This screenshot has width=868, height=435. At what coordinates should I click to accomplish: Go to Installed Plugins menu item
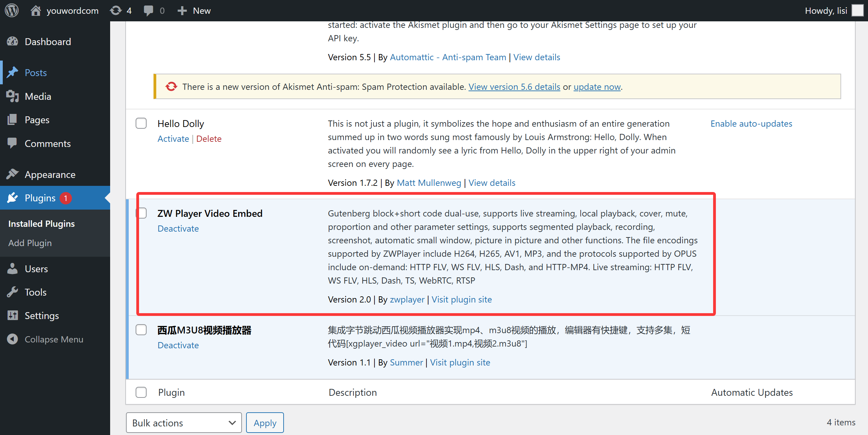pos(41,223)
